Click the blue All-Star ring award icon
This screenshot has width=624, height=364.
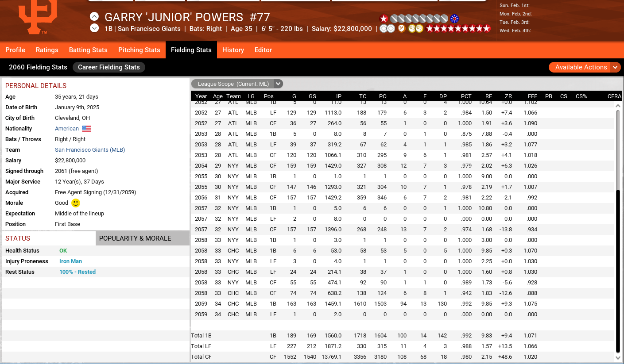454,19
